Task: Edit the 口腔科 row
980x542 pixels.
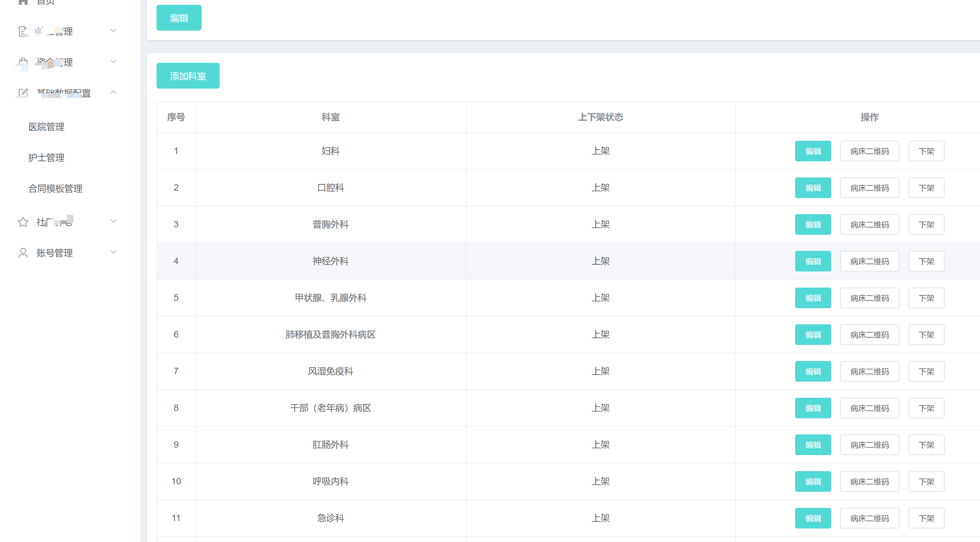Action: (x=813, y=188)
